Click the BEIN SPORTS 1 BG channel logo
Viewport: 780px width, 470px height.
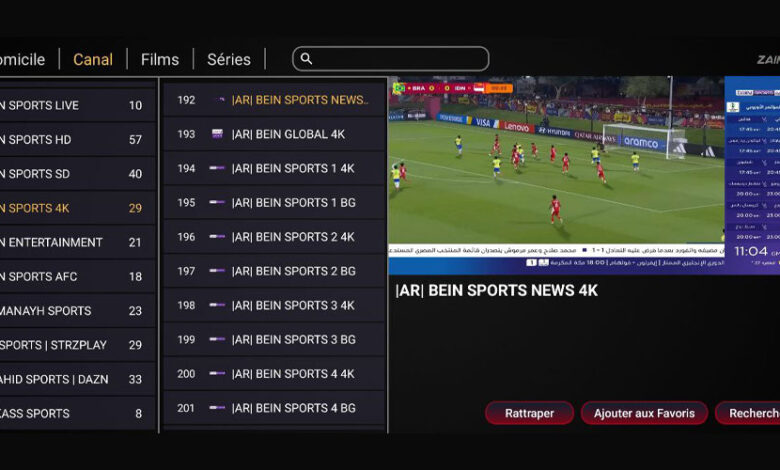click(217, 203)
